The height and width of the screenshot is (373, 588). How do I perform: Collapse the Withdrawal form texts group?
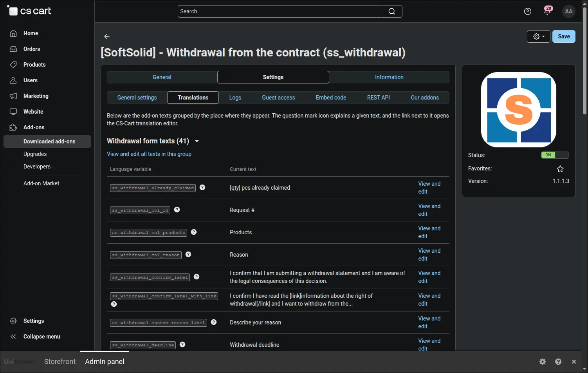[197, 141]
